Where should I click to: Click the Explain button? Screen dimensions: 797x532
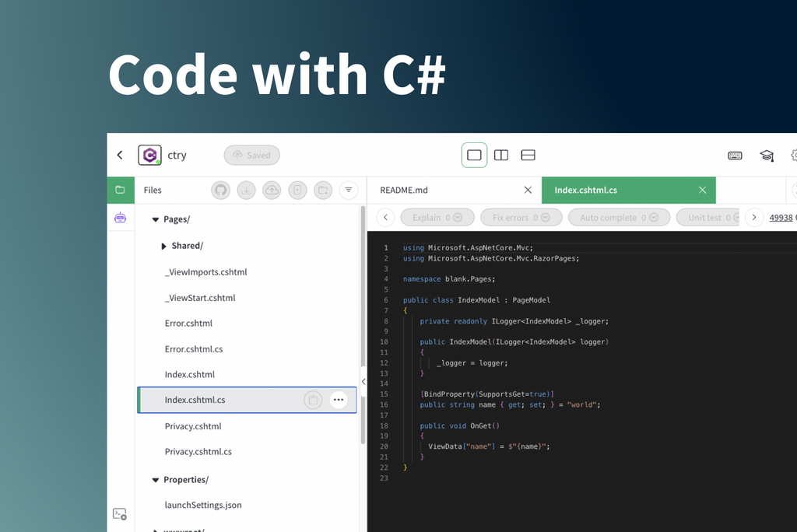pyautogui.click(x=437, y=218)
